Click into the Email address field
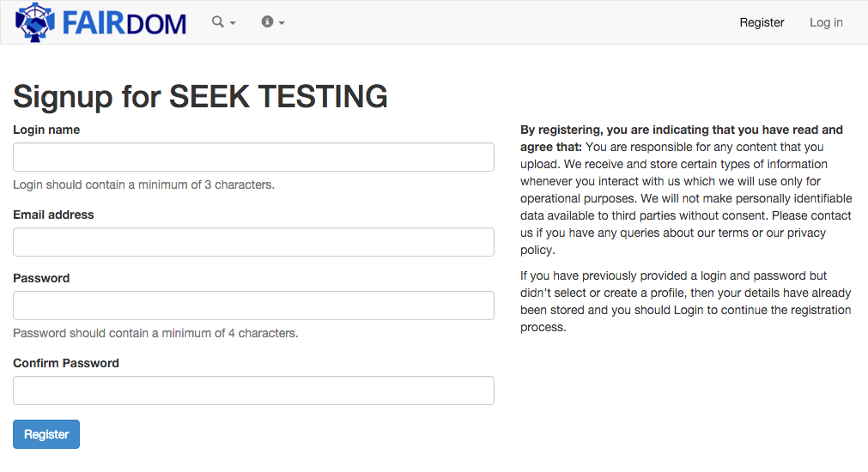 [x=253, y=242]
